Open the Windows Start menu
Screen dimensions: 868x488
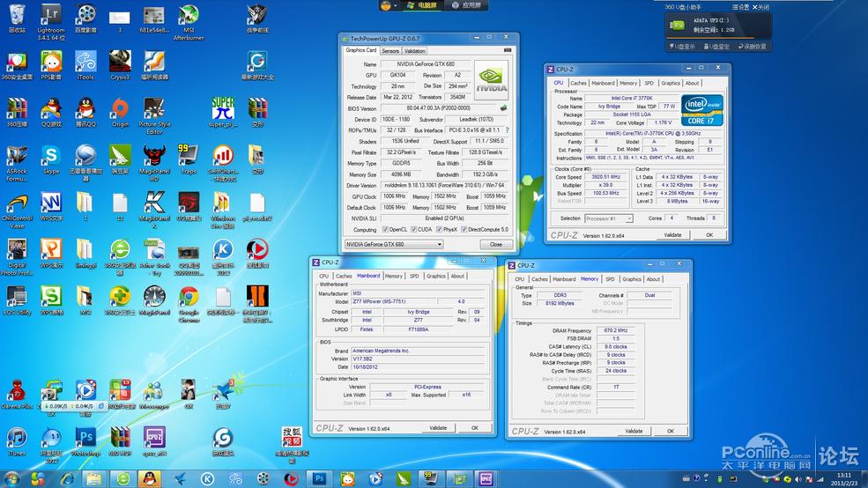tap(11, 478)
